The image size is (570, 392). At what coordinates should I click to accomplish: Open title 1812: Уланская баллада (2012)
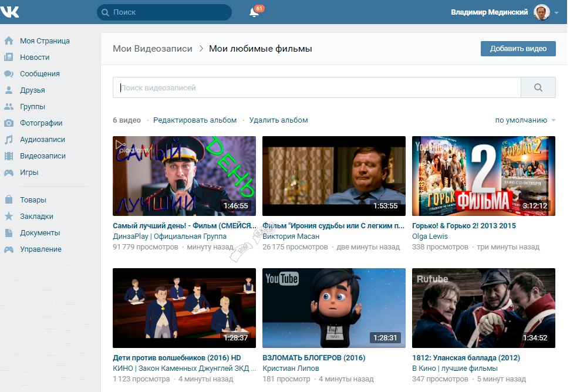[466, 358]
